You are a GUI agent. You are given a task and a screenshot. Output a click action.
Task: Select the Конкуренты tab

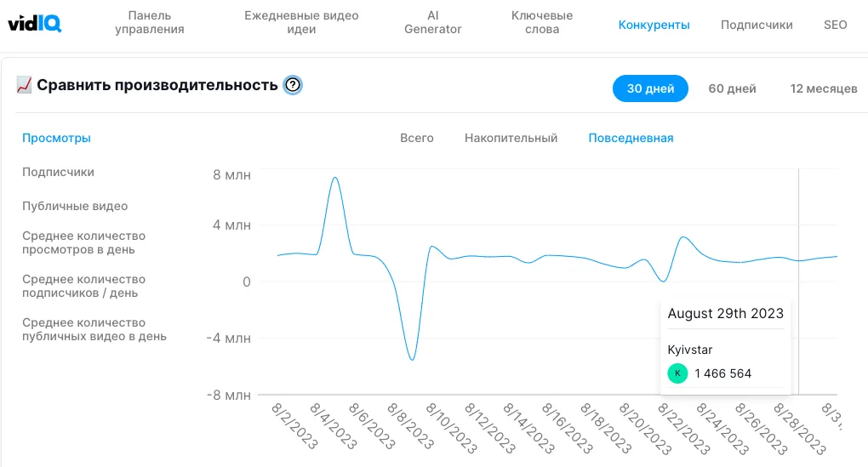click(654, 26)
